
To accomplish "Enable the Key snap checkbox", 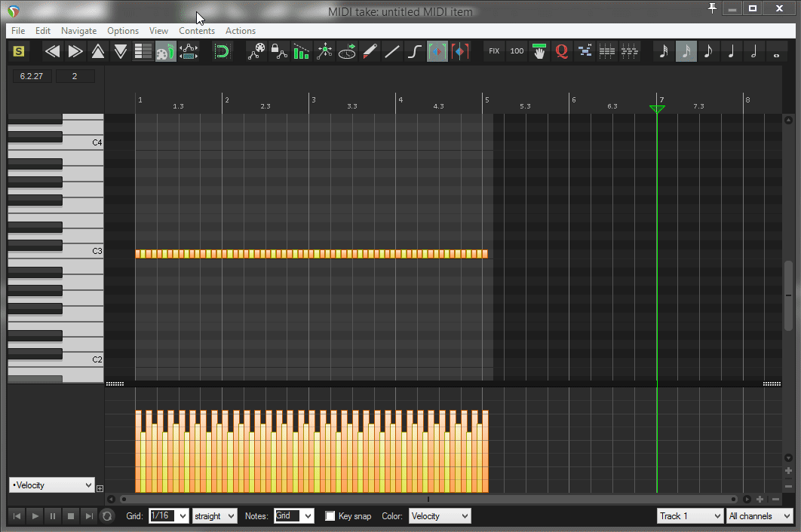I will 330,516.
